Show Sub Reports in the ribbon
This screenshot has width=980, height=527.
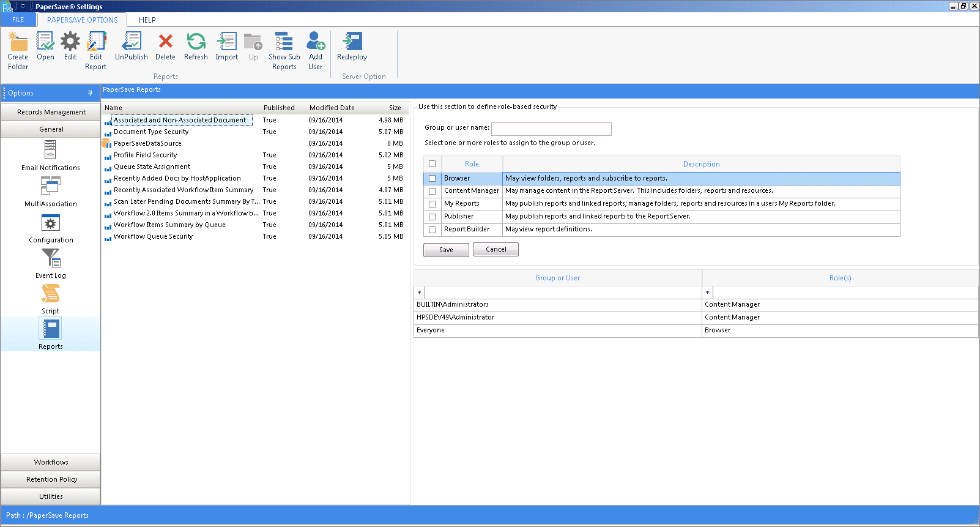[x=284, y=51]
